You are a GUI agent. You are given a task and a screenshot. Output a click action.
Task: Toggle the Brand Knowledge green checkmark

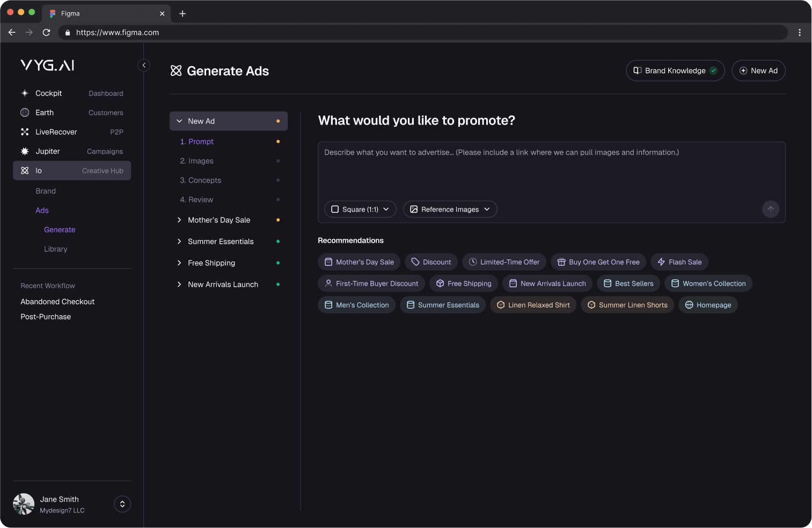714,70
